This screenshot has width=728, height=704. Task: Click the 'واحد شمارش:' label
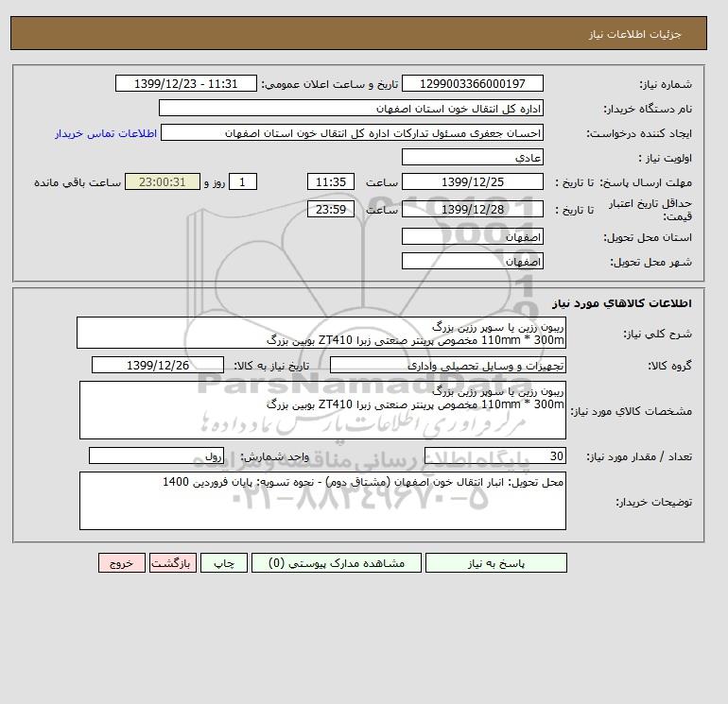[274, 456]
